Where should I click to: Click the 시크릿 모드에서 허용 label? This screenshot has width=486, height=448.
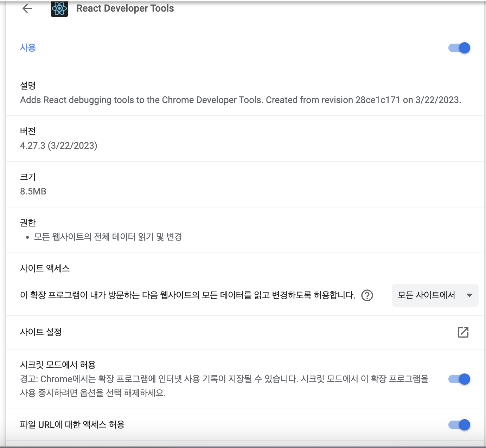pos(58,365)
